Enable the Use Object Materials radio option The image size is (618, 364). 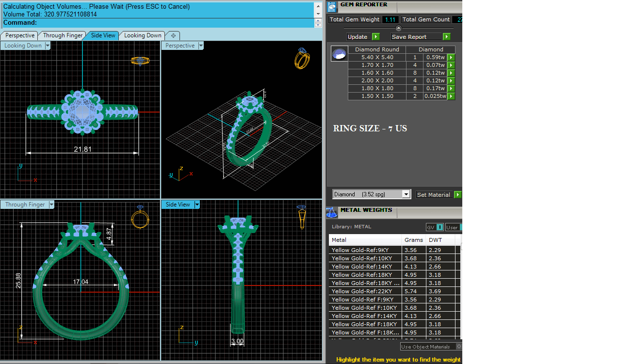(x=459, y=347)
